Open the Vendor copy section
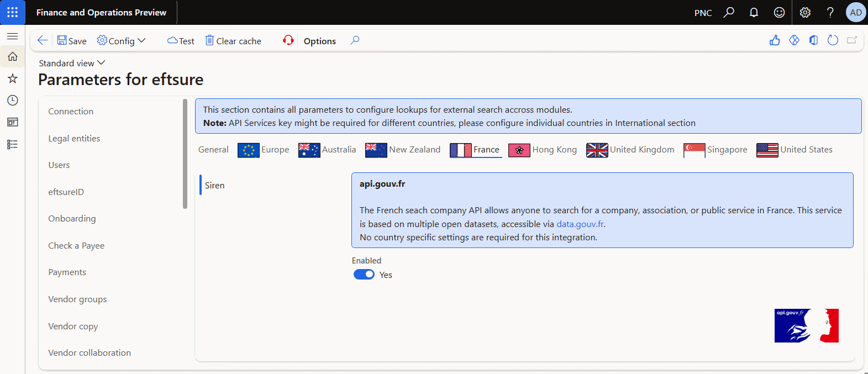This screenshot has height=374, width=868. point(73,326)
